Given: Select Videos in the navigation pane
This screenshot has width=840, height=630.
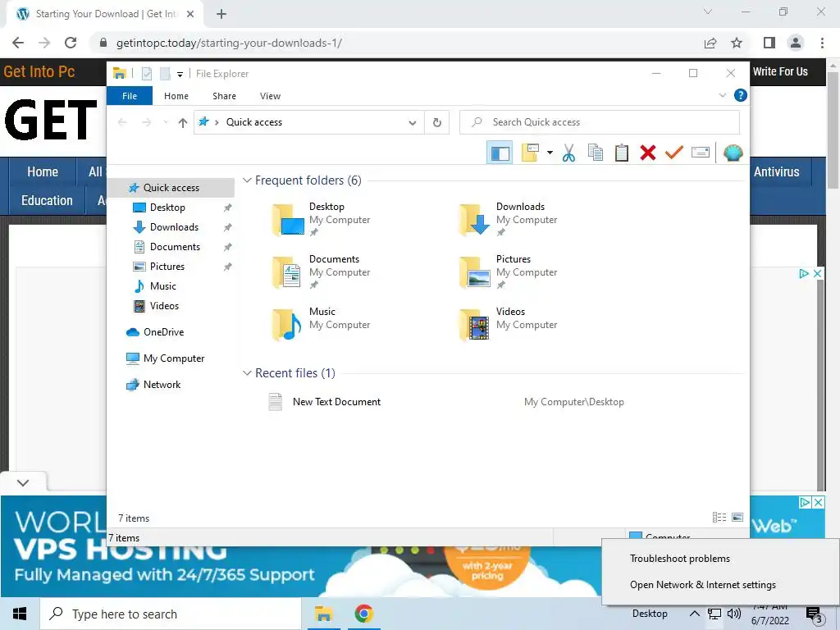Looking at the screenshot, I should [164, 306].
